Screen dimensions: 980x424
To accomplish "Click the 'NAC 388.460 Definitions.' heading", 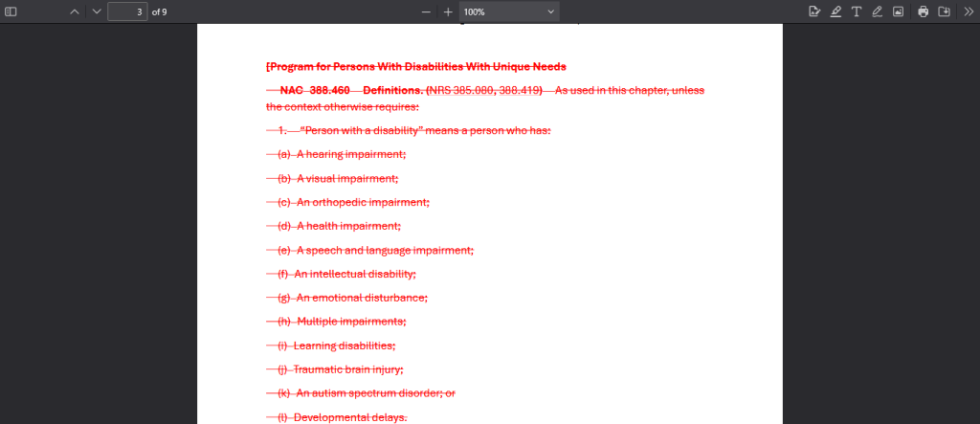I will coord(352,91).
